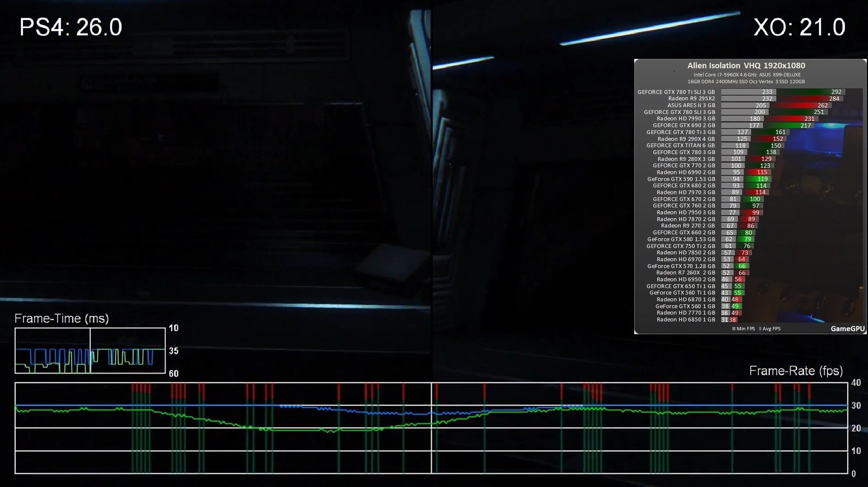
Task: Click the 284 average FPS bar value
Action: click(x=834, y=99)
